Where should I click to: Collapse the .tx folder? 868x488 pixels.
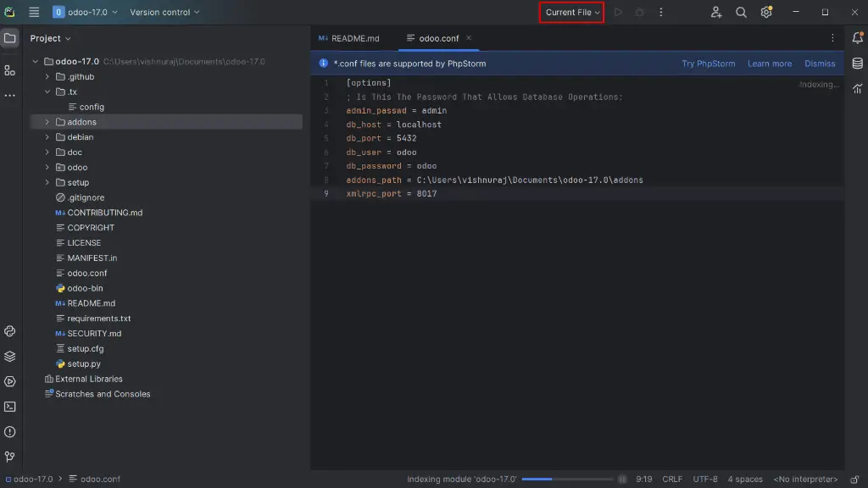click(x=47, y=91)
